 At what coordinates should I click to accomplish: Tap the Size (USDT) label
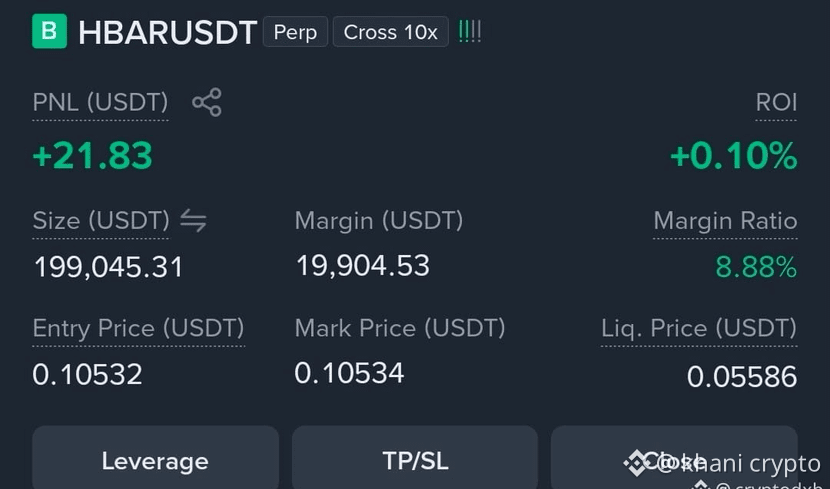tap(101, 221)
